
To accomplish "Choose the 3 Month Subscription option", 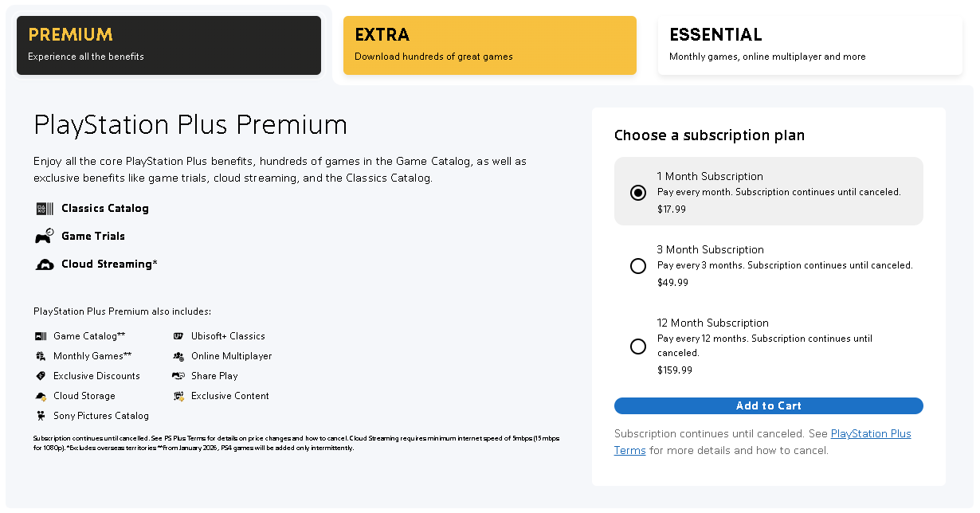I will click(637, 265).
